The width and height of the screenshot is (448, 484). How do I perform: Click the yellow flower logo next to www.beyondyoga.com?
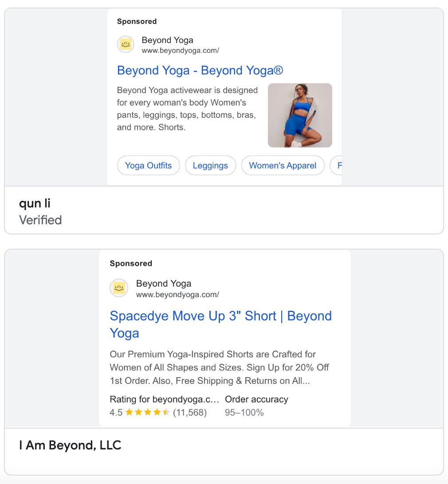click(126, 44)
